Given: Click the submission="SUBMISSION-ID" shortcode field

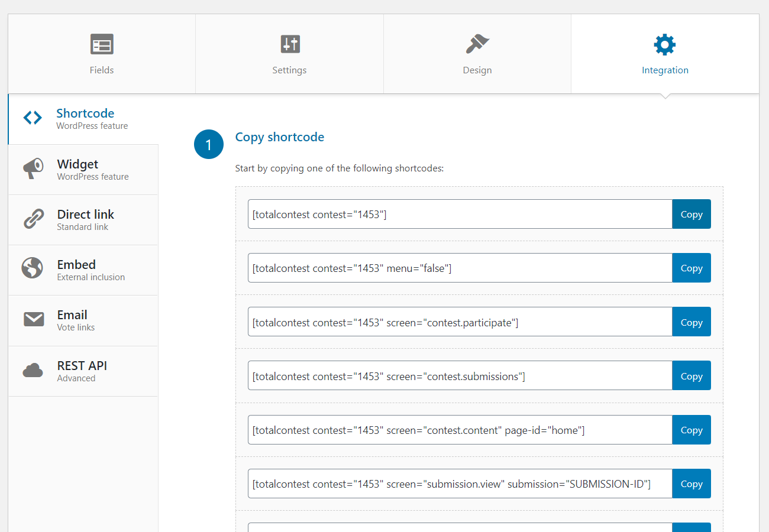Looking at the screenshot, I should (x=460, y=484).
